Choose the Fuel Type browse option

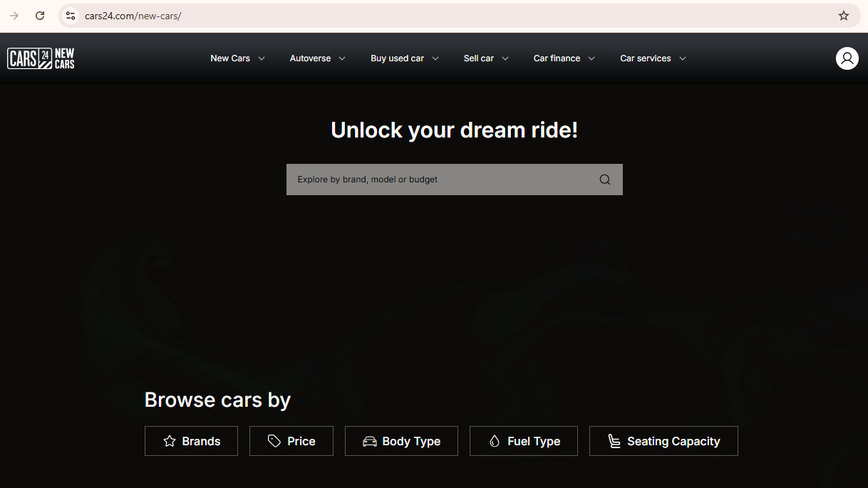point(523,441)
